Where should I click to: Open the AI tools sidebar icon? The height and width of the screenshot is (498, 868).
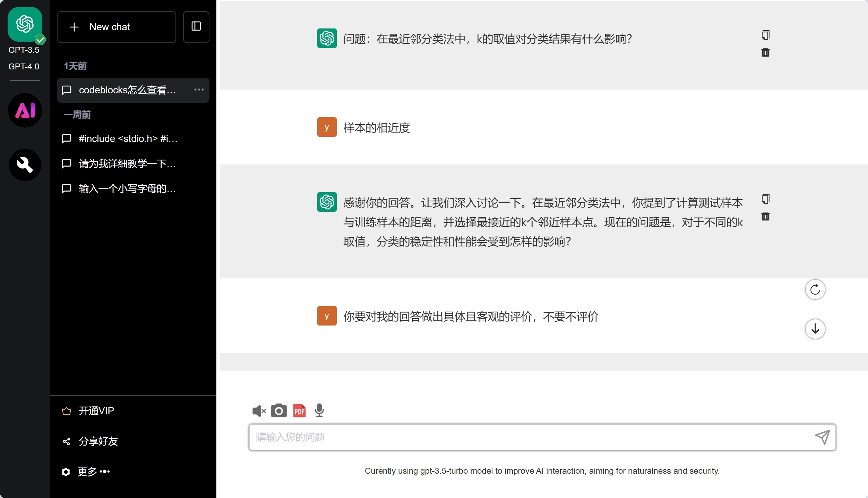pyautogui.click(x=25, y=110)
